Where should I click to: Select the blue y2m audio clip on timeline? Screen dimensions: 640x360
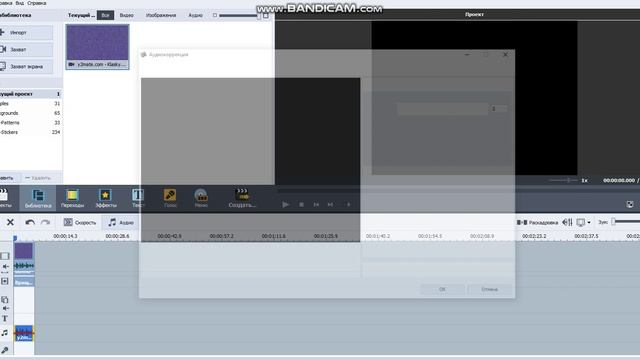tap(24, 333)
